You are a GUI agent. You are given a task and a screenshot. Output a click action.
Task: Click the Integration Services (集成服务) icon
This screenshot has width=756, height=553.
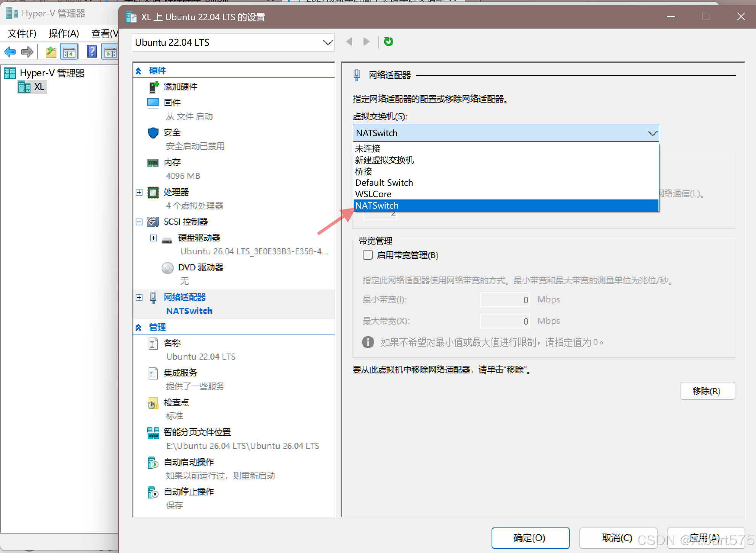153,373
